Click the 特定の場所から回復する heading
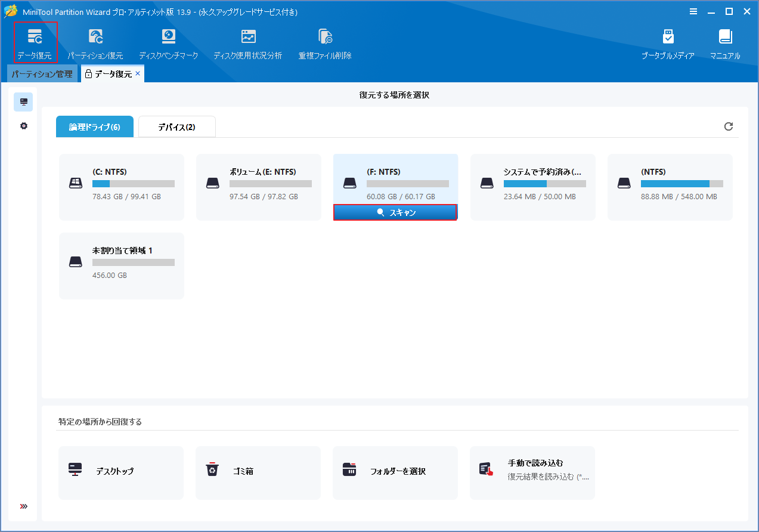Viewport: 759px width, 532px height. pyautogui.click(x=100, y=422)
